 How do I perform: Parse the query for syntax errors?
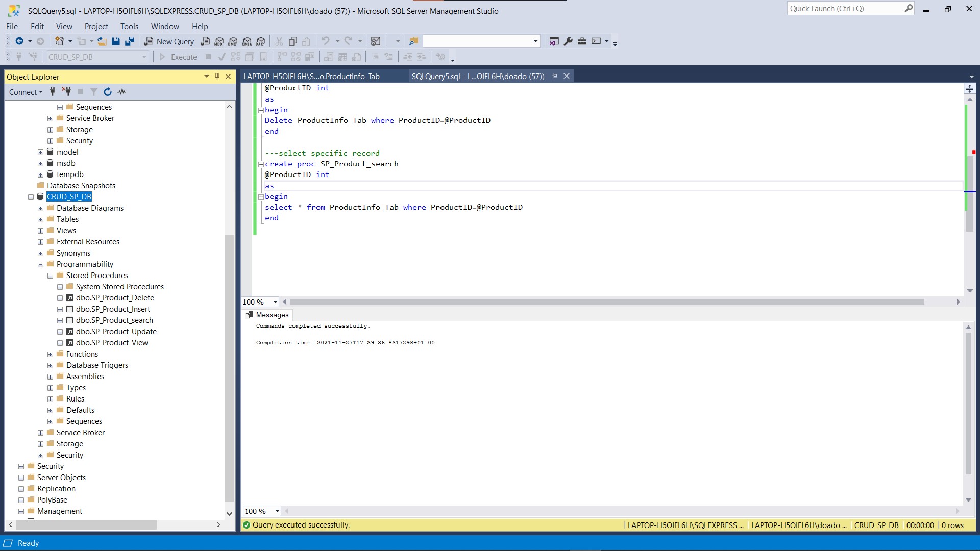point(222,57)
